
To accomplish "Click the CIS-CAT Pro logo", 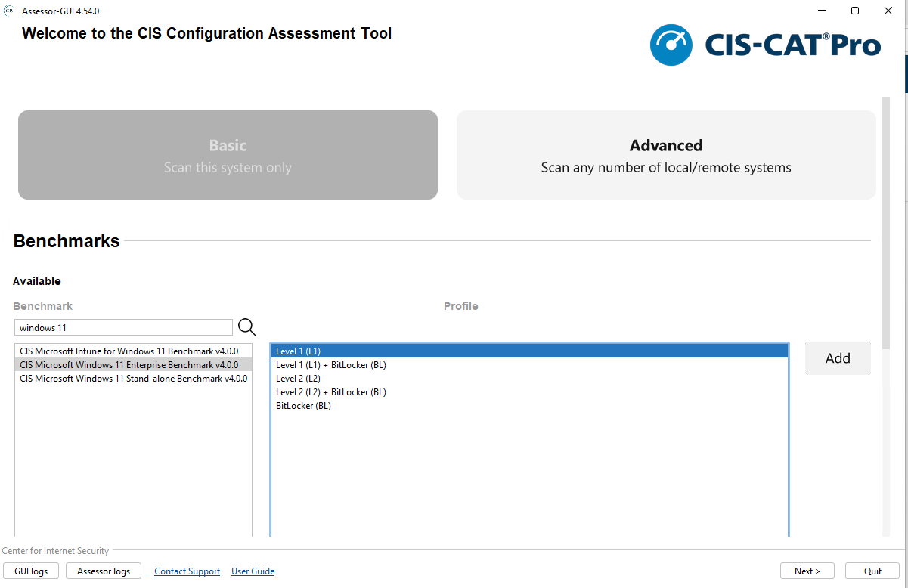I will tap(766, 45).
